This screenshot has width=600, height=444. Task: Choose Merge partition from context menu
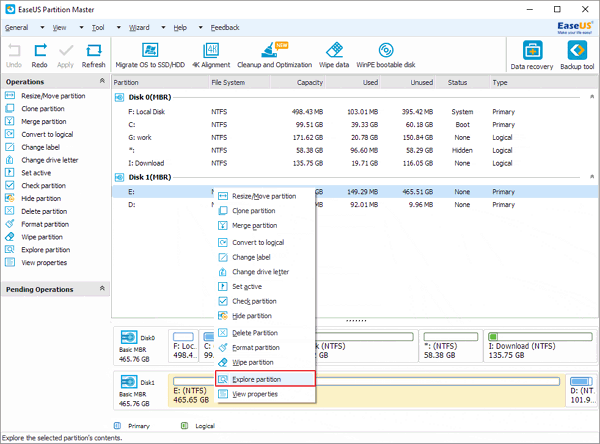265,226
